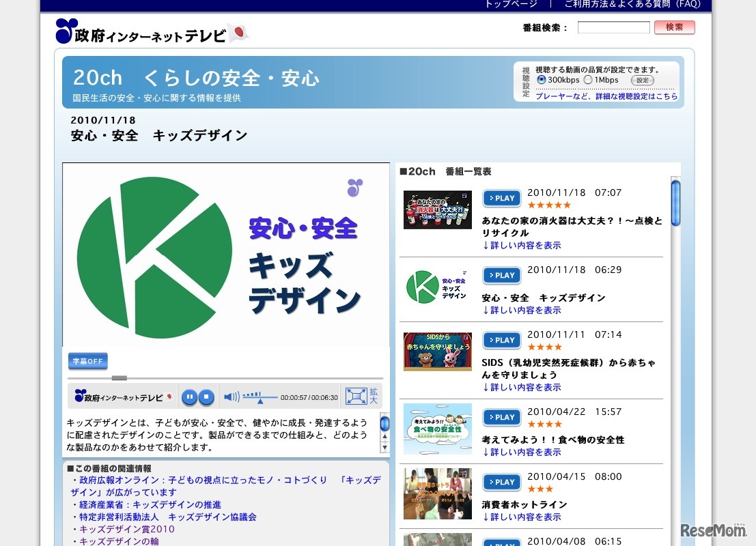Show detailed content for the SIDS program
This screenshot has width=756, height=546.
[522, 387]
